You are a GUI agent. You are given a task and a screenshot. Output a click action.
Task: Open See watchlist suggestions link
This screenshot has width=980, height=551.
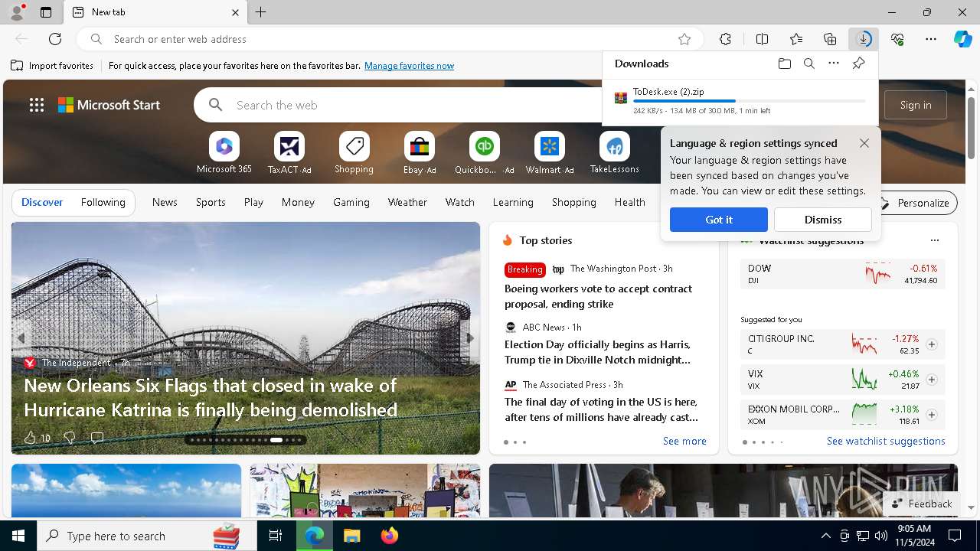pos(886,441)
